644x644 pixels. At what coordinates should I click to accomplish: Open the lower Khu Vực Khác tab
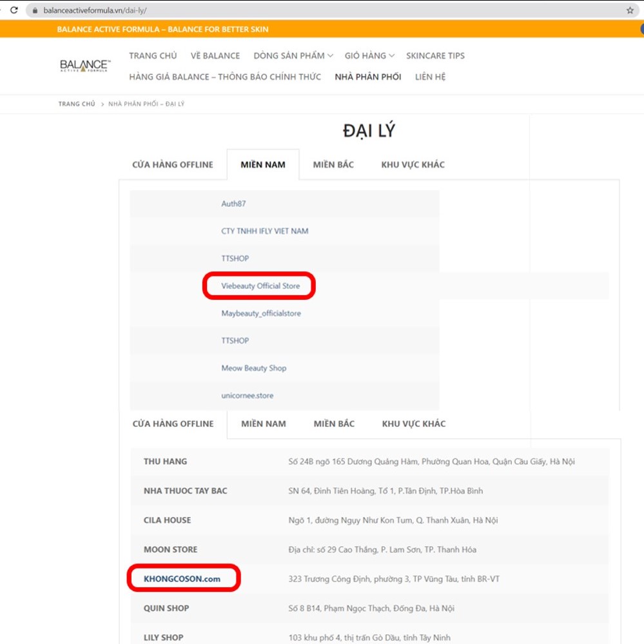(x=414, y=424)
